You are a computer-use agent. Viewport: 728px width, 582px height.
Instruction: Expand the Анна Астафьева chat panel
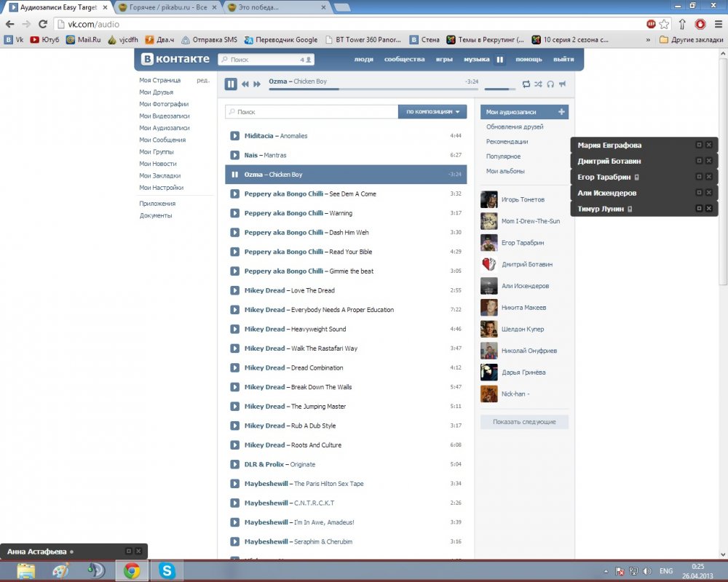(x=129, y=551)
